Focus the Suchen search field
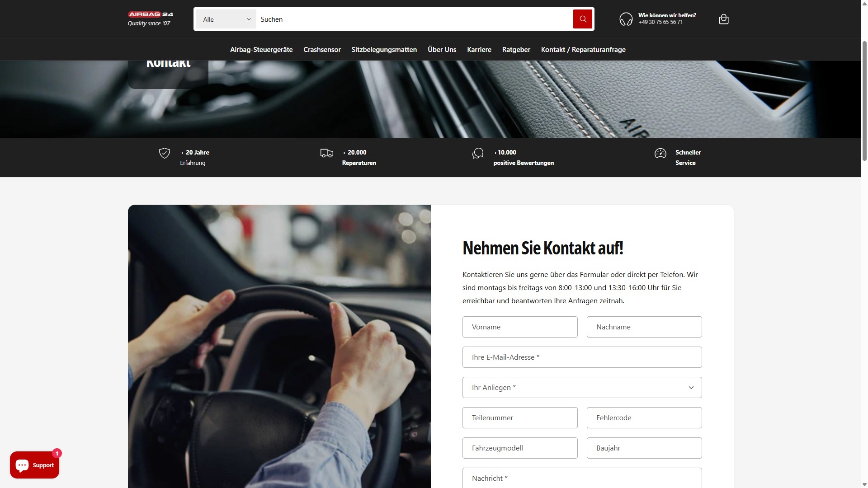Screen dimensions: 868x488 point(414,19)
